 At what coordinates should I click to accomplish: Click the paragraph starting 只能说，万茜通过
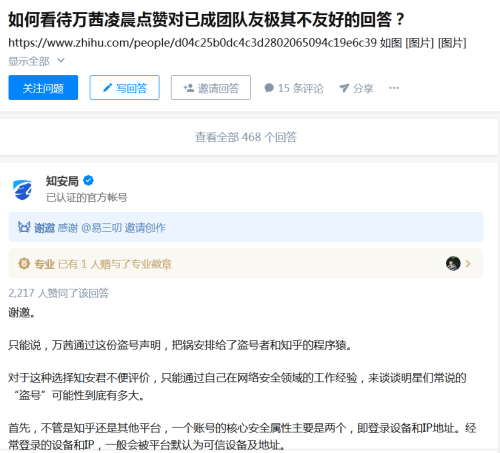180,345
